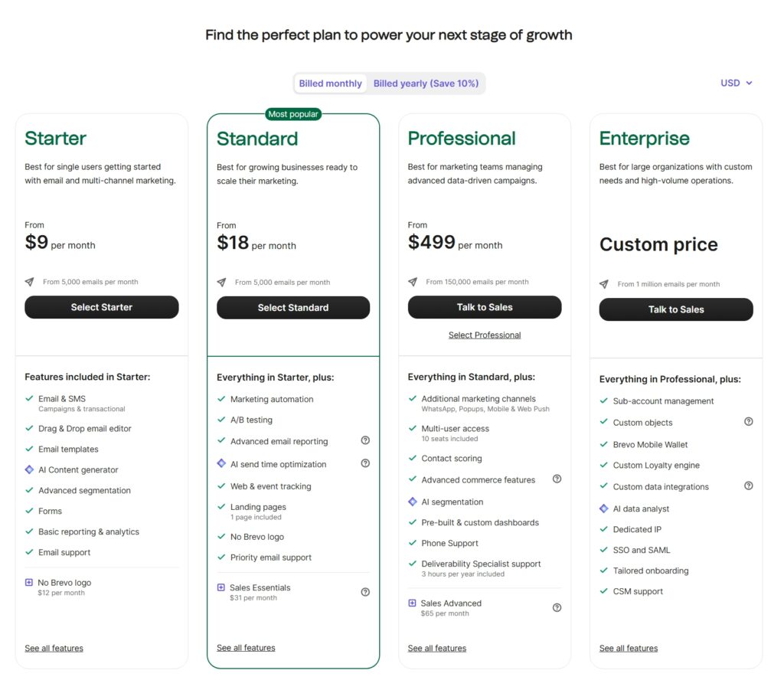Image resolution: width=784 pixels, height=680 pixels.
Task: Click help icon beside AI send time optimization
Action: click(365, 463)
